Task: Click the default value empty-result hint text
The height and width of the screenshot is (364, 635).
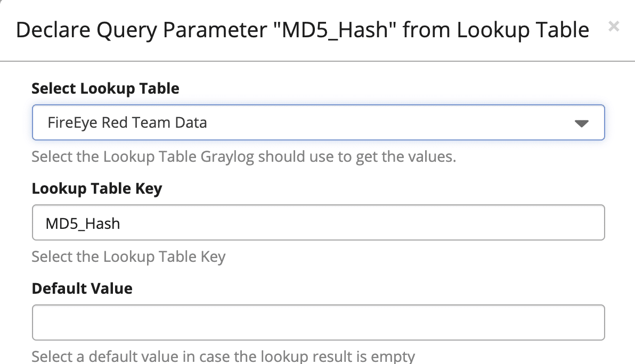Action: (x=223, y=357)
